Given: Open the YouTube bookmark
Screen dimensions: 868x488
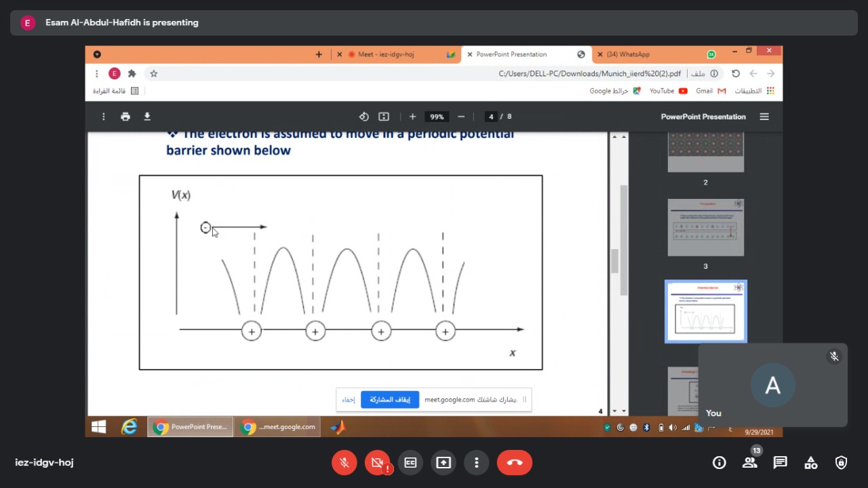Looking at the screenshot, I should click(x=668, y=91).
